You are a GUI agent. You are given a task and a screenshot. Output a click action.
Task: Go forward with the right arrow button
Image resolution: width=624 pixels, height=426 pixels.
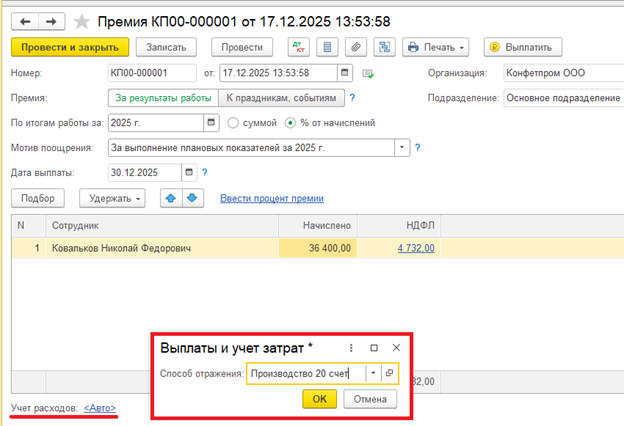(51, 21)
